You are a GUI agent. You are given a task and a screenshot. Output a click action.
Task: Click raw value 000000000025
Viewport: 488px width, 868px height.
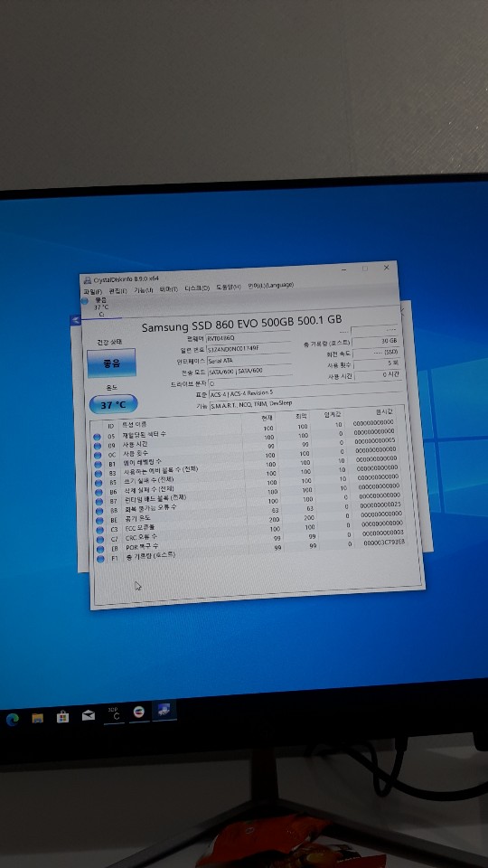[x=380, y=505]
